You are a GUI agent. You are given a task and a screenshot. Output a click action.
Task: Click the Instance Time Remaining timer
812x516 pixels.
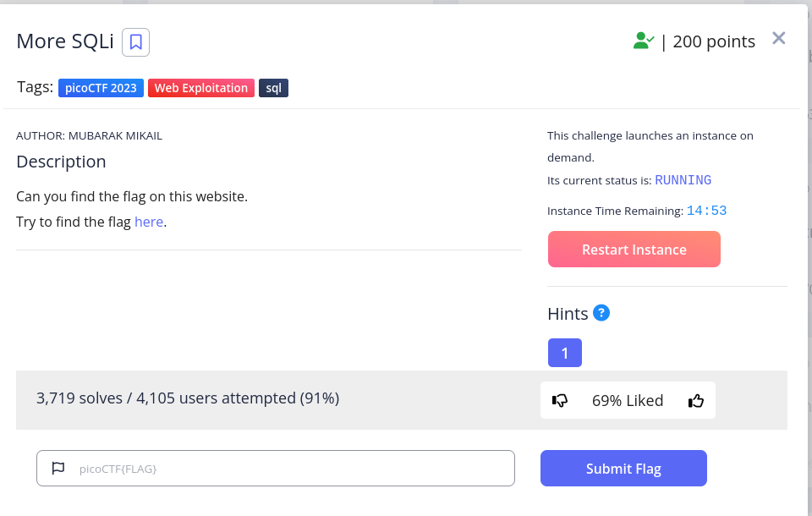click(707, 210)
